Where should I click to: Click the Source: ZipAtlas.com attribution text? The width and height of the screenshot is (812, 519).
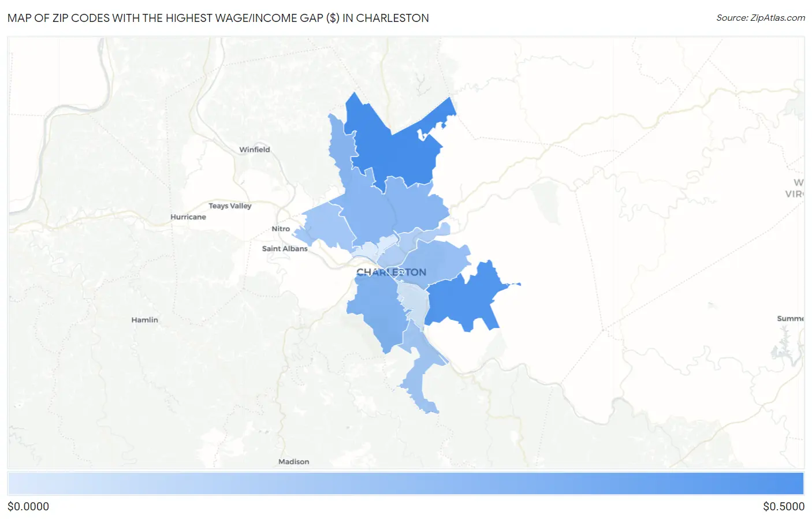tap(761, 18)
